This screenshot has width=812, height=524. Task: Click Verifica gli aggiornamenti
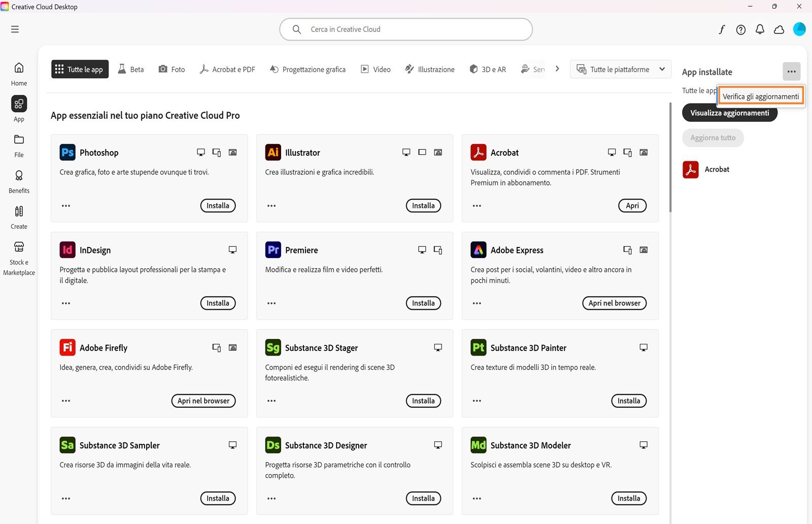(760, 96)
